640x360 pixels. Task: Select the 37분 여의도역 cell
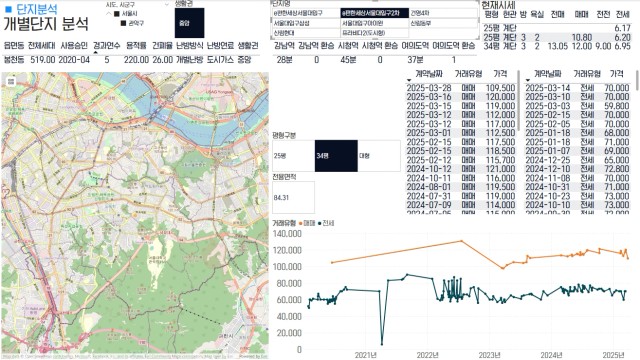415,60
